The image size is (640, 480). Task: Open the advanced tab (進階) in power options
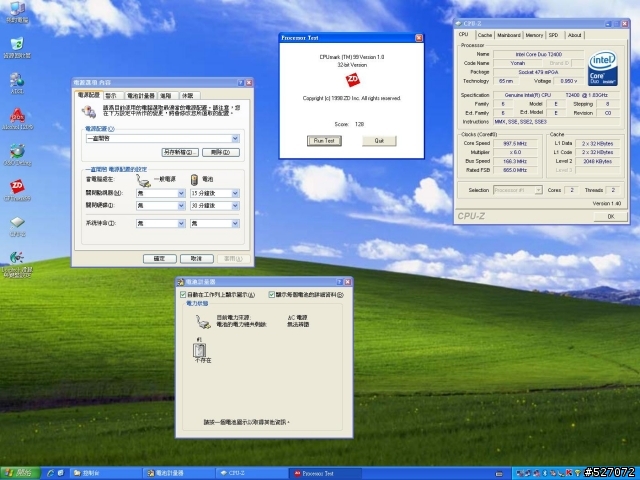coord(166,96)
